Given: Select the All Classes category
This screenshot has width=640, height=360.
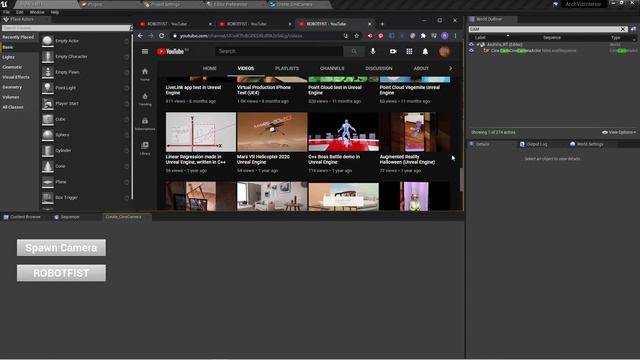Looking at the screenshot, I should tap(13, 107).
